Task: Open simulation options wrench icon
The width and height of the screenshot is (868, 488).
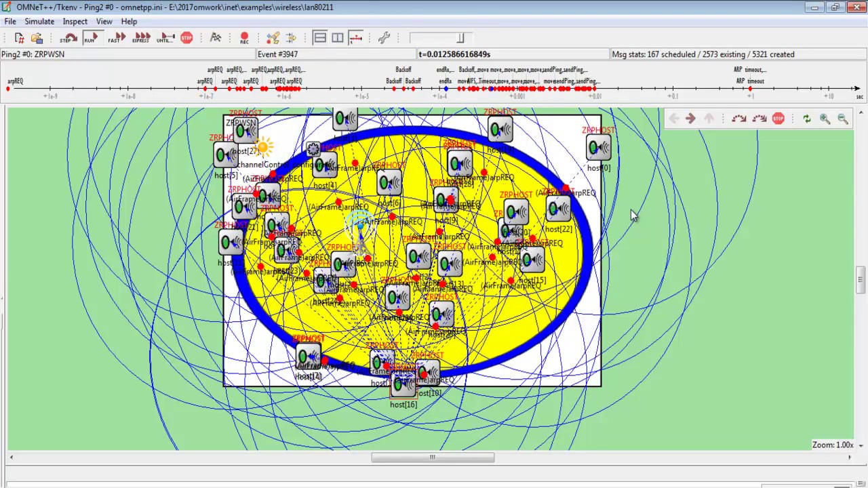Action: point(384,39)
